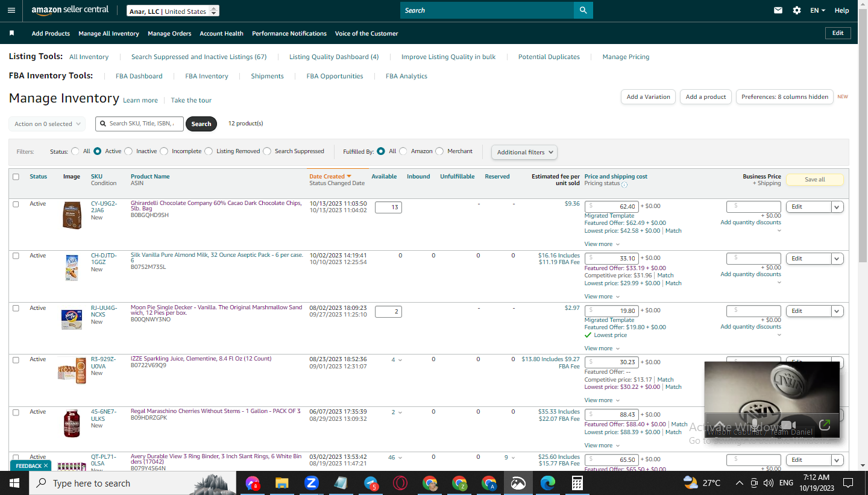This screenshot has width=868, height=495.
Task: Open the Regal Maraschino Cherries product image
Action: [x=72, y=423]
